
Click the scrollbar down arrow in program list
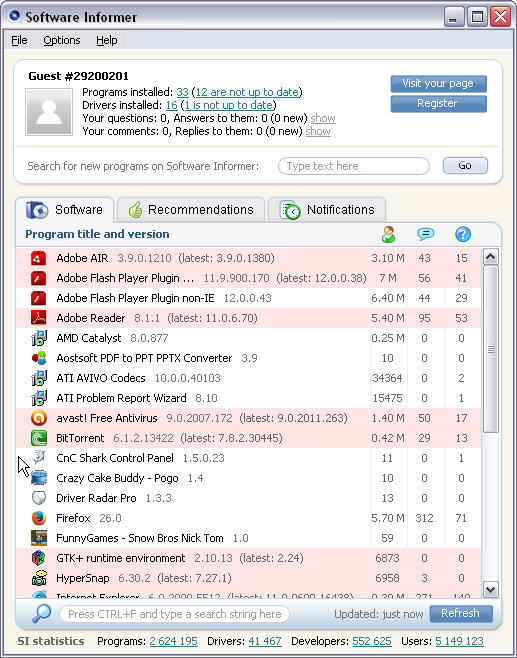pyautogui.click(x=490, y=589)
